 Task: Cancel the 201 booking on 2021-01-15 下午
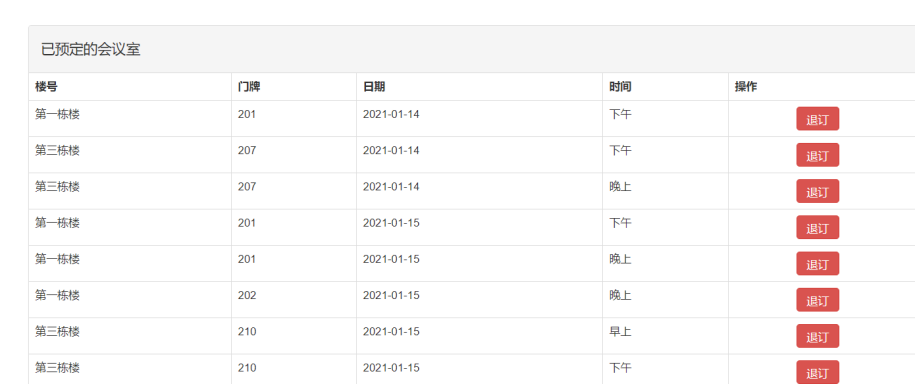pos(817,227)
